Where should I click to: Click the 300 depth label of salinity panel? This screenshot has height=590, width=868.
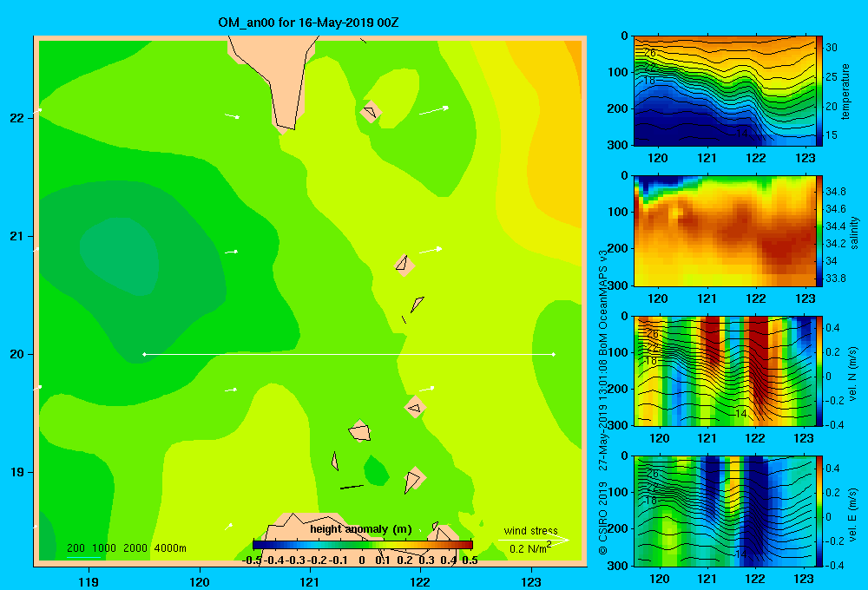[618, 285]
